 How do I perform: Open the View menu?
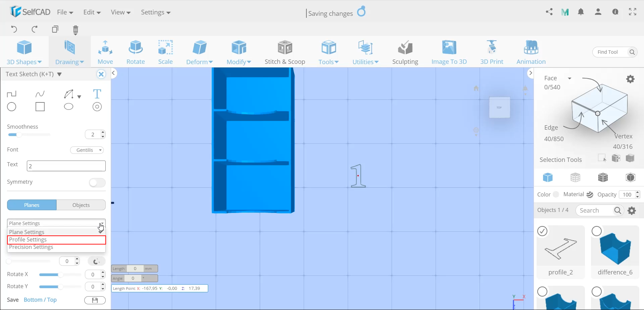coord(120,12)
